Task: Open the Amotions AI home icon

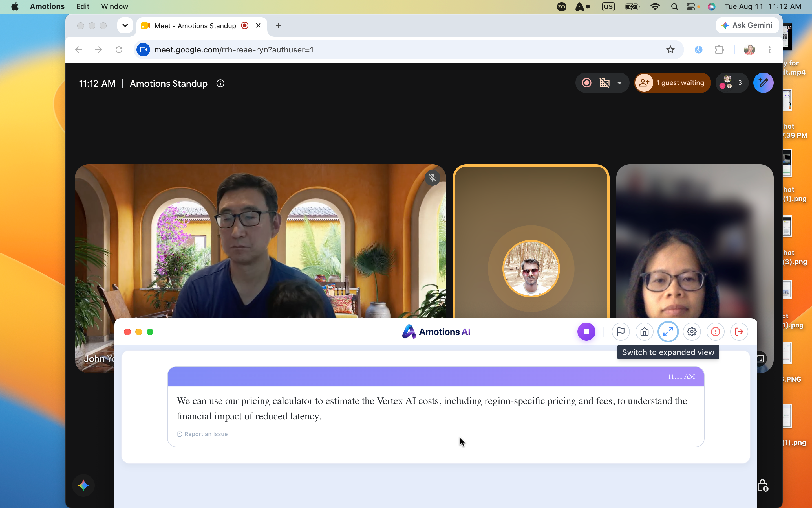Action: click(644, 332)
